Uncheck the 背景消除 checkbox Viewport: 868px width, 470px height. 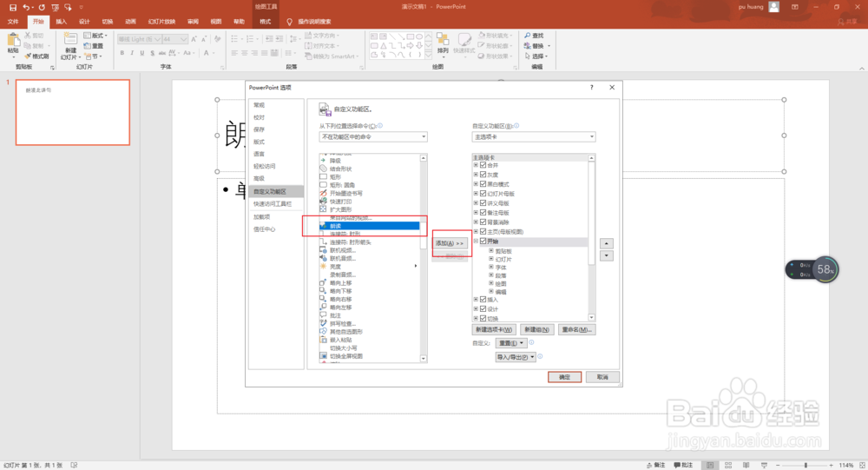(x=483, y=222)
